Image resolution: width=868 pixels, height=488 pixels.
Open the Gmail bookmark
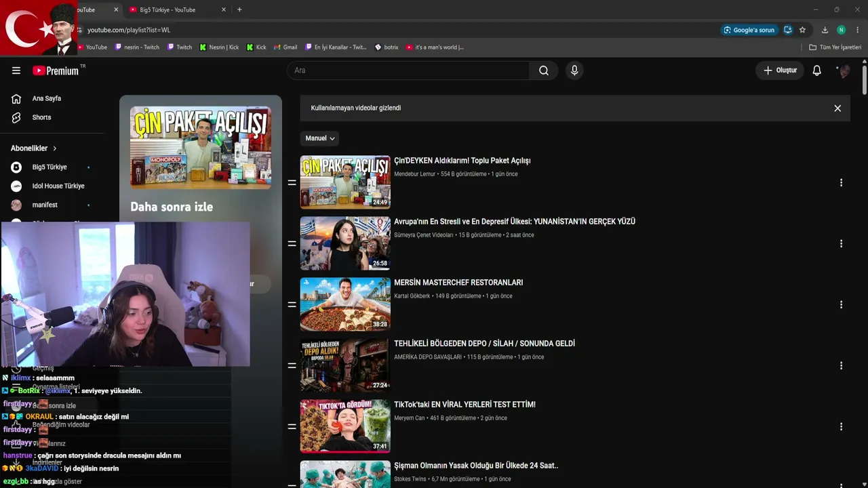pos(285,47)
